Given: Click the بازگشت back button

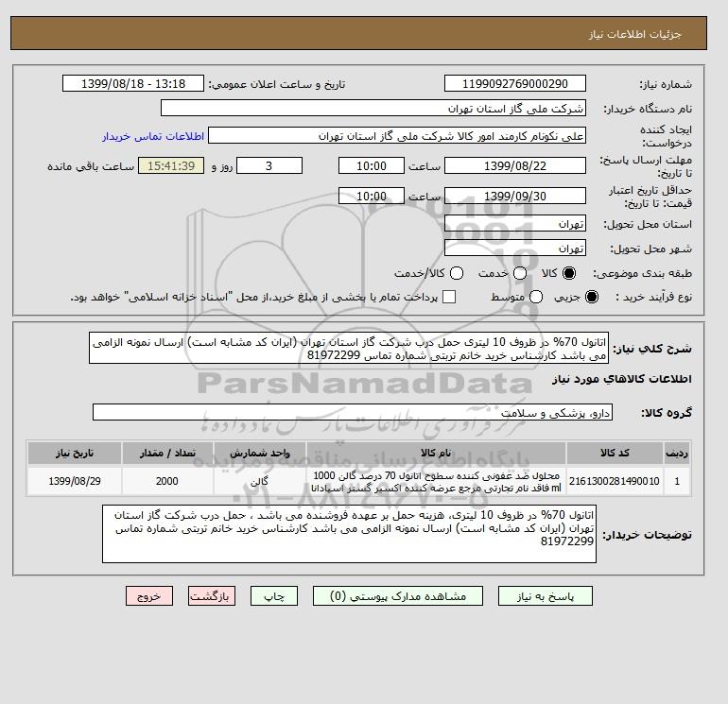Looking at the screenshot, I should 212,596.
